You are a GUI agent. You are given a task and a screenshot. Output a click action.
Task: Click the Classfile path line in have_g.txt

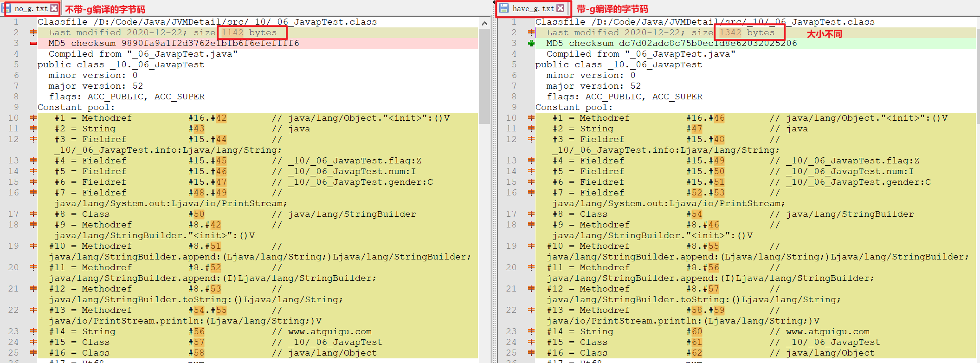point(705,22)
